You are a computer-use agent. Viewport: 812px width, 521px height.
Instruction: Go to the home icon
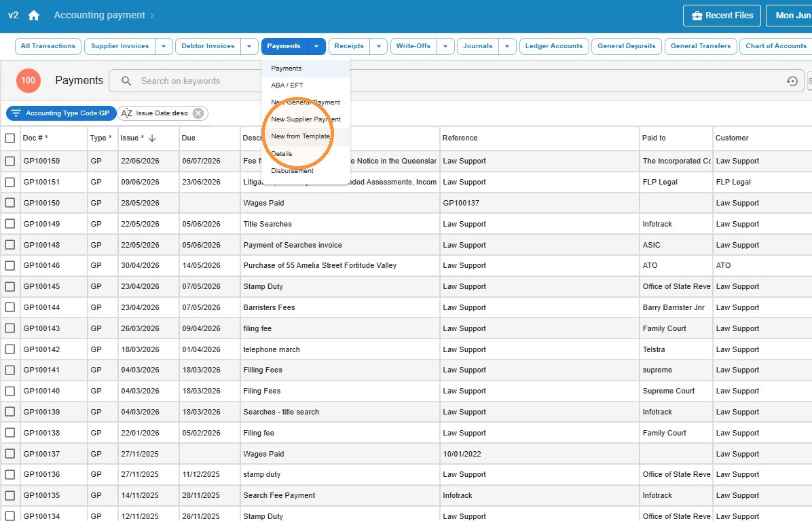click(x=34, y=16)
